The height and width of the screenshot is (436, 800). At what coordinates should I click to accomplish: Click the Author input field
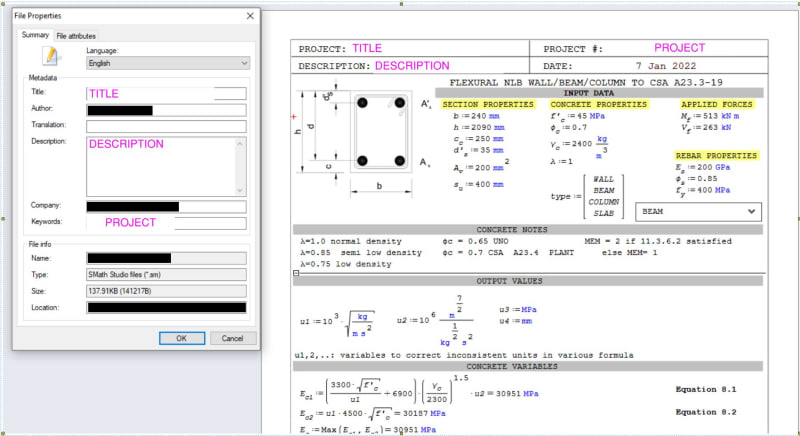pyautogui.click(x=166, y=110)
